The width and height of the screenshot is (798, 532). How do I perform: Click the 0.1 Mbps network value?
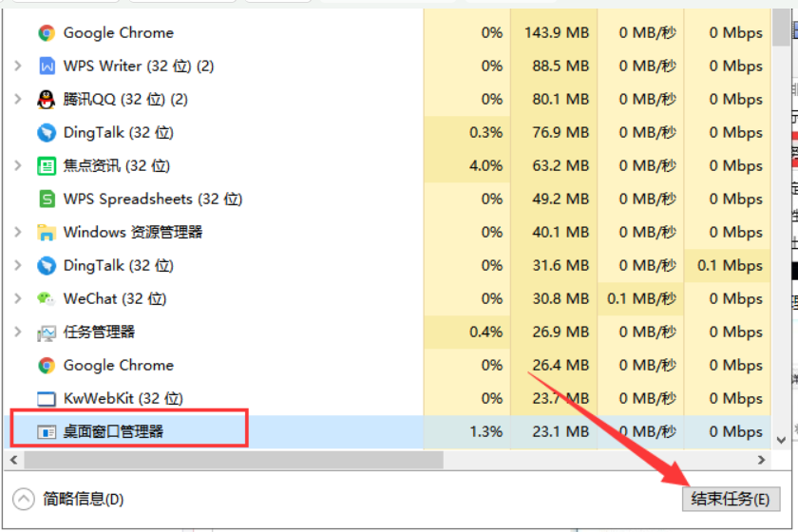point(730,266)
